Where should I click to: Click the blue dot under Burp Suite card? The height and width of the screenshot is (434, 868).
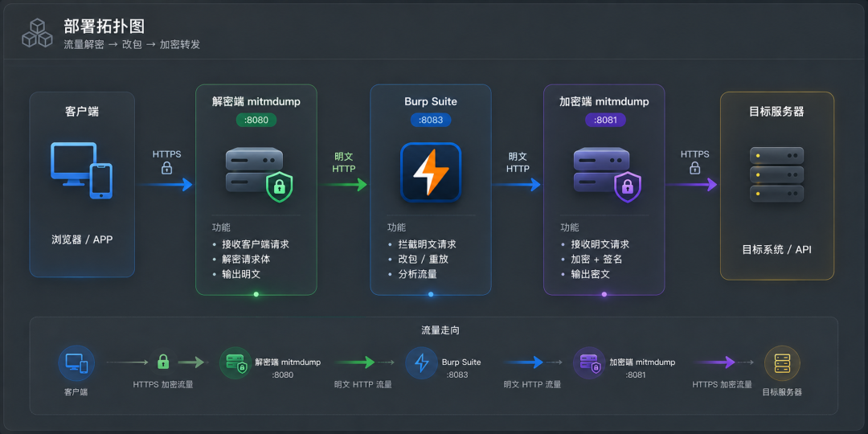pos(431,294)
